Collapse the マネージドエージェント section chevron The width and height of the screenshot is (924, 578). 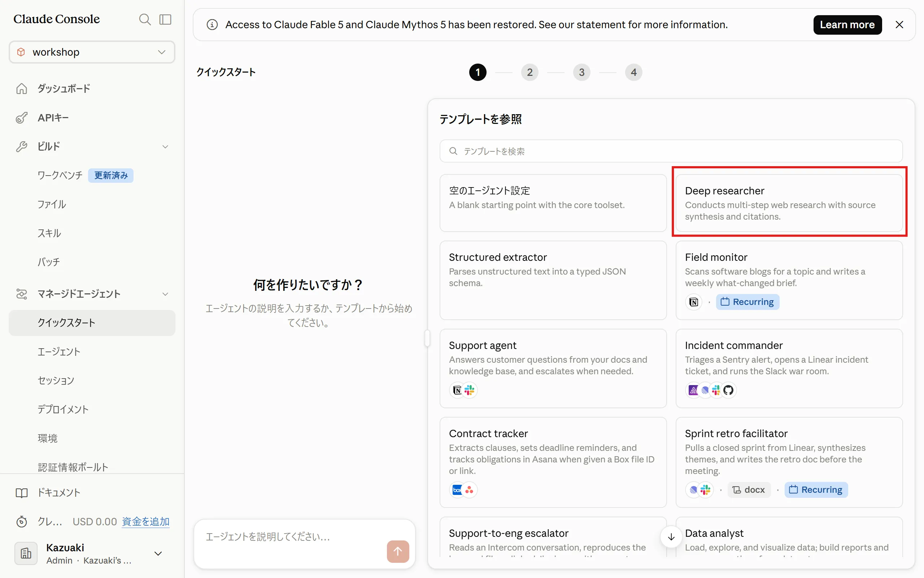tap(165, 294)
